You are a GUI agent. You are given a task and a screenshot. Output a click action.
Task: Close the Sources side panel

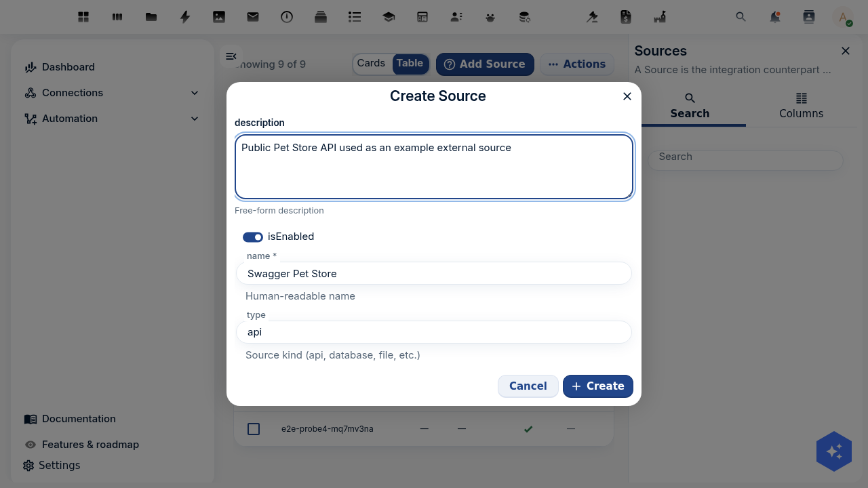pos(846,51)
